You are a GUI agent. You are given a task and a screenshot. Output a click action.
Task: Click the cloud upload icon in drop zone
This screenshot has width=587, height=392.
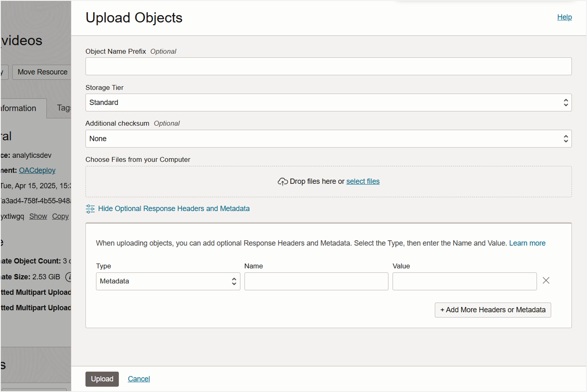282,181
